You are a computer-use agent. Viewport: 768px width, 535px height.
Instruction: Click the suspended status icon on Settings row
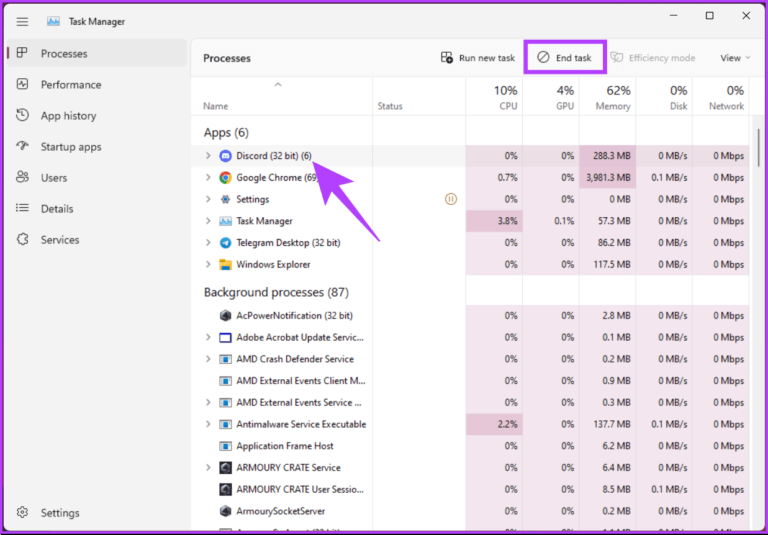[451, 199]
